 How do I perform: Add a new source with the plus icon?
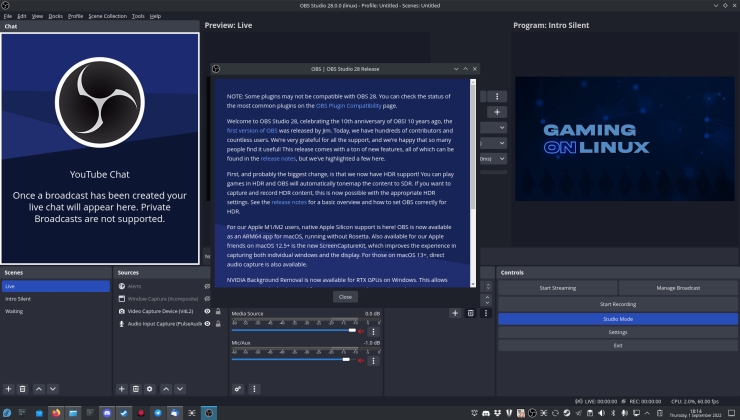tap(121, 389)
